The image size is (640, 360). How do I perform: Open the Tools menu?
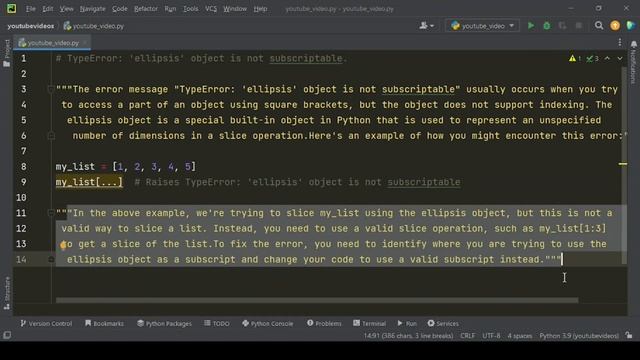190,9
